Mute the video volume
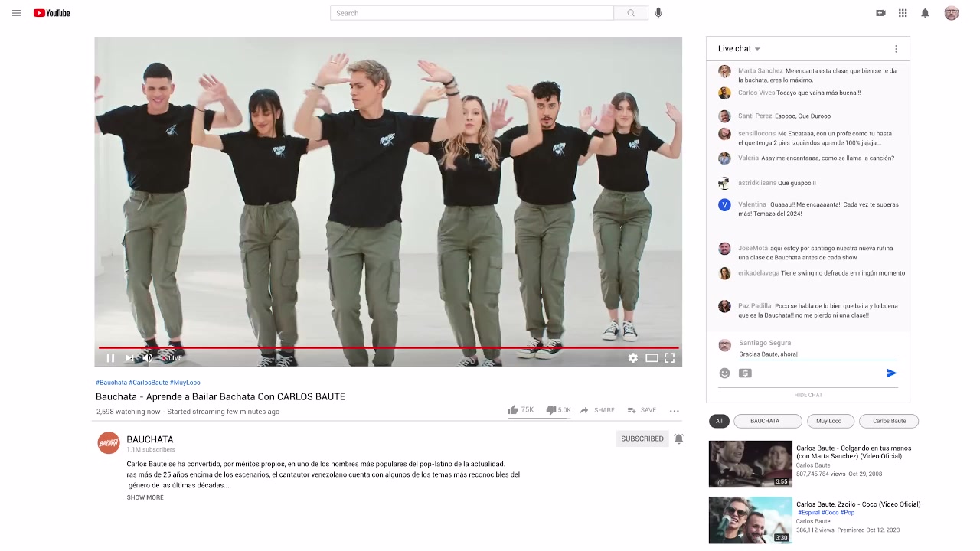Screen dimensions: 980x551 pyautogui.click(x=148, y=357)
